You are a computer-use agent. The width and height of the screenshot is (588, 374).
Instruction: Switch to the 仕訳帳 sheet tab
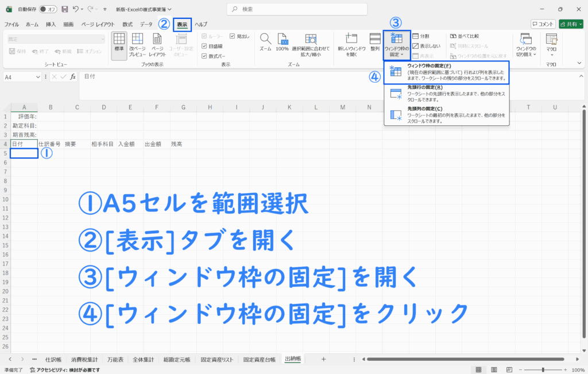[53, 359]
